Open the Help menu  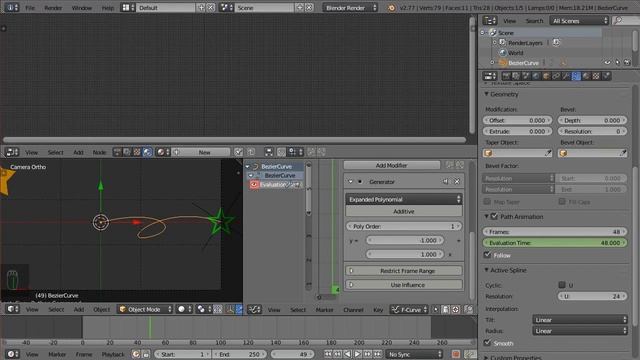(x=108, y=8)
